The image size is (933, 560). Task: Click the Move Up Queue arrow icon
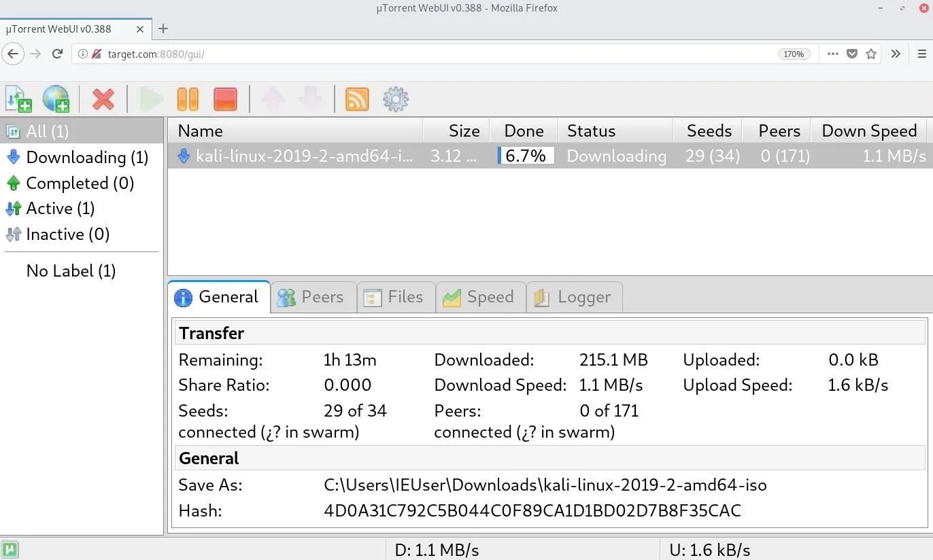pos(273,99)
